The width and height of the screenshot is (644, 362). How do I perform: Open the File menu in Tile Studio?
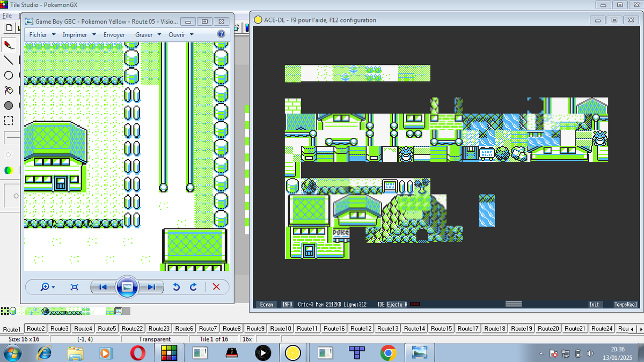click(x=8, y=16)
